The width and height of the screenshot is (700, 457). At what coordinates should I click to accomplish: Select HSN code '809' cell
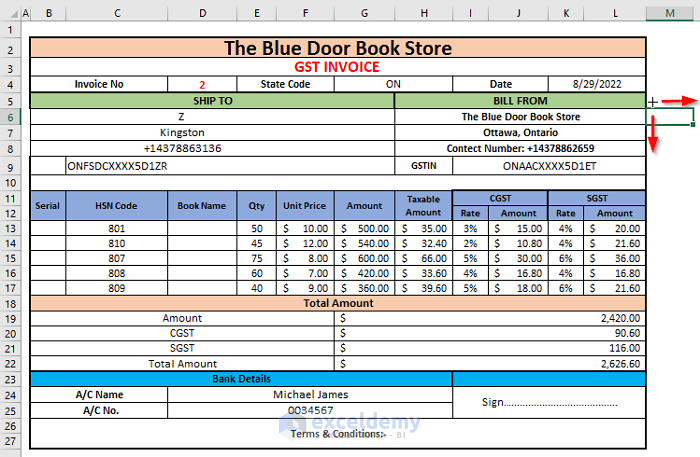tap(117, 288)
